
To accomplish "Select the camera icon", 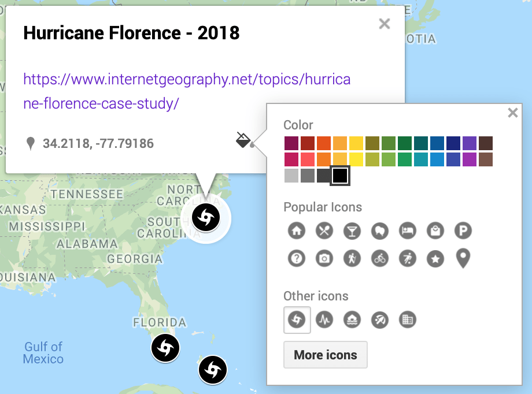I will (x=324, y=258).
